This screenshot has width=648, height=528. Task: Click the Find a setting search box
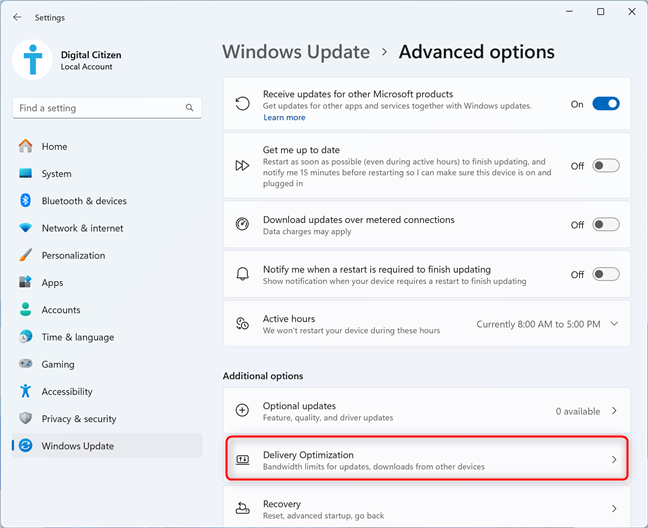[107, 108]
